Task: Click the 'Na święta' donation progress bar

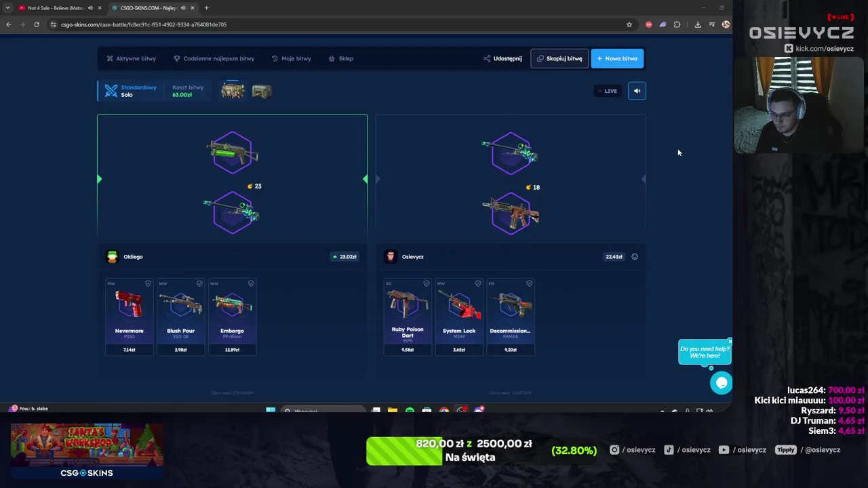Action: click(x=449, y=451)
